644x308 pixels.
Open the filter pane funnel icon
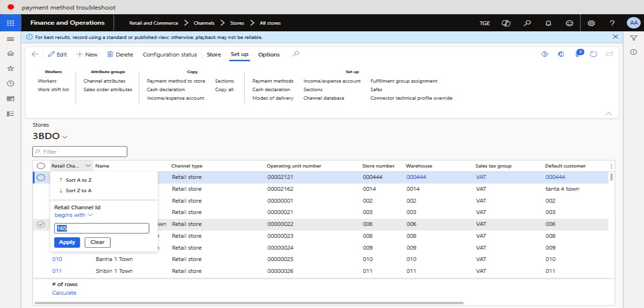(634, 38)
